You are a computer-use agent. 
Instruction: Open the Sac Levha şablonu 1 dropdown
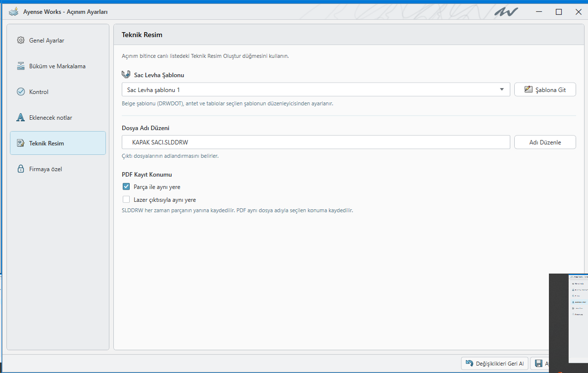pyautogui.click(x=316, y=90)
